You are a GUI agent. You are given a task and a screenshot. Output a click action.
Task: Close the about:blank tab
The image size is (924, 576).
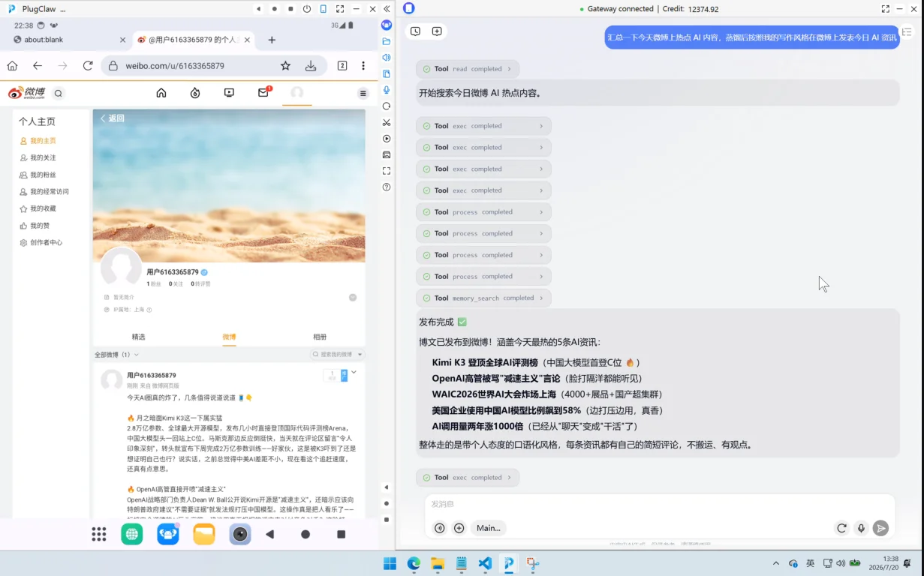[x=122, y=40]
